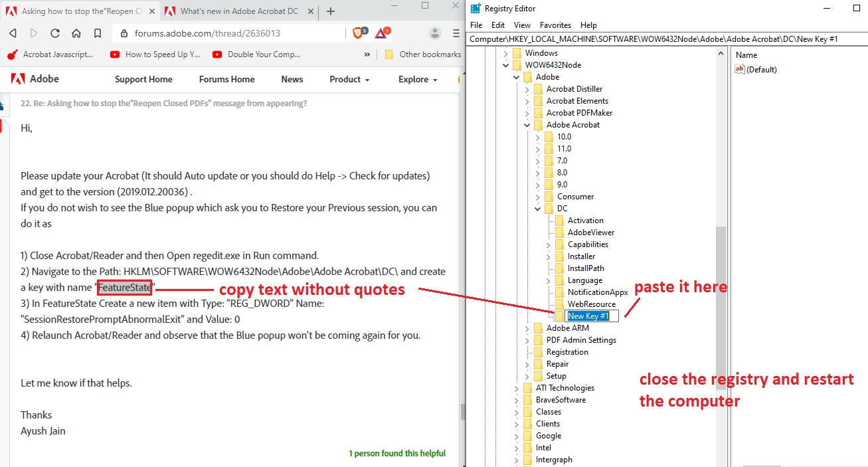Open Help menu in Registry Editor
868x467 pixels.
click(x=588, y=25)
